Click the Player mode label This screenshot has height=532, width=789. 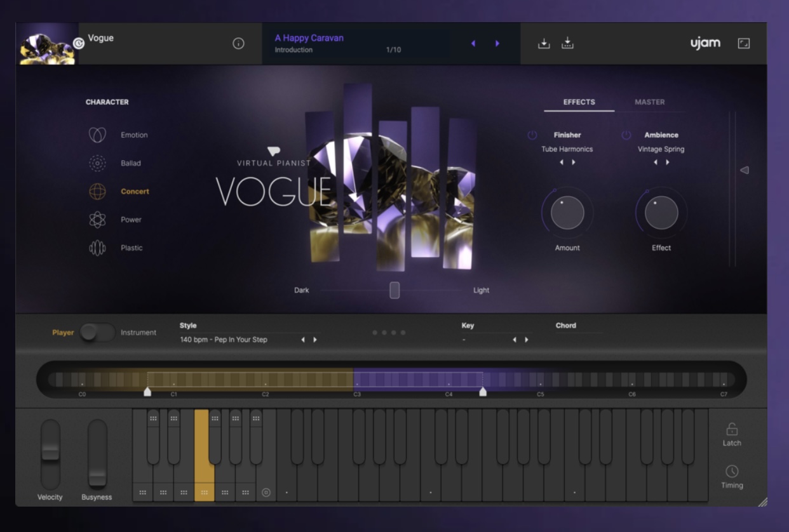pyautogui.click(x=63, y=333)
